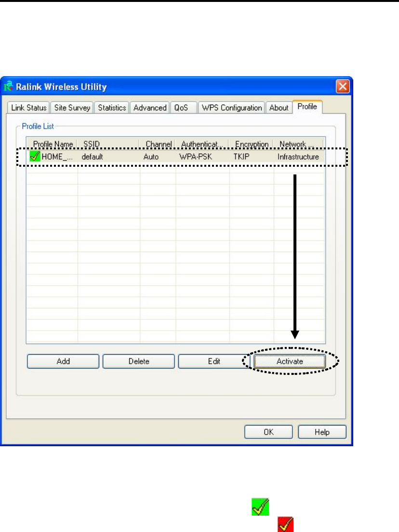This screenshot has width=399, height=532.
Task: Click the 'WPA-PSK' authentication value
Action: 196,157
